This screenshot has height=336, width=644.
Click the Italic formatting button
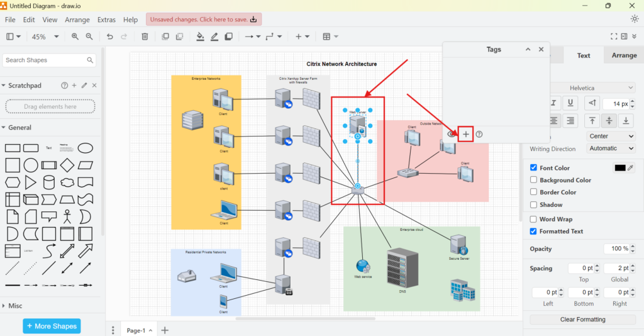click(x=553, y=103)
